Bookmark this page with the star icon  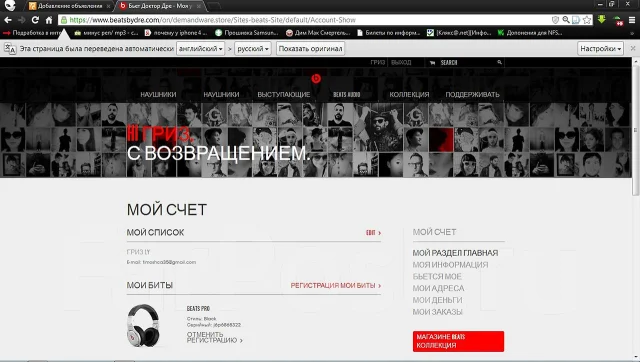(587, 20)
